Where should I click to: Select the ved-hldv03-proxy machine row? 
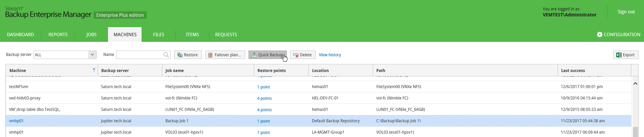click(x=319, y=98)
